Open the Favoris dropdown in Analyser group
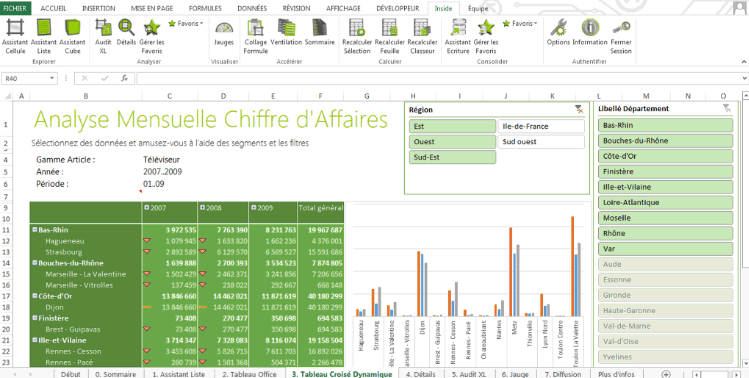This screenshot has height=378, width=749. 186,23
